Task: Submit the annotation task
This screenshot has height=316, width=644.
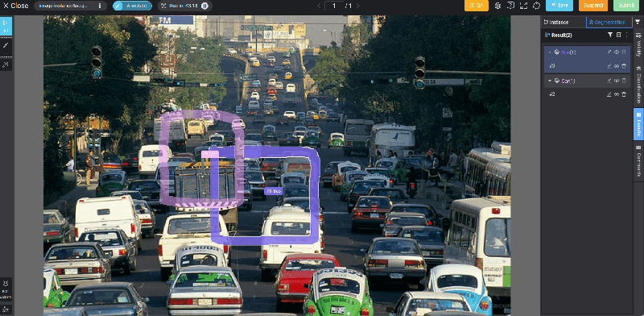Action: 626,6
